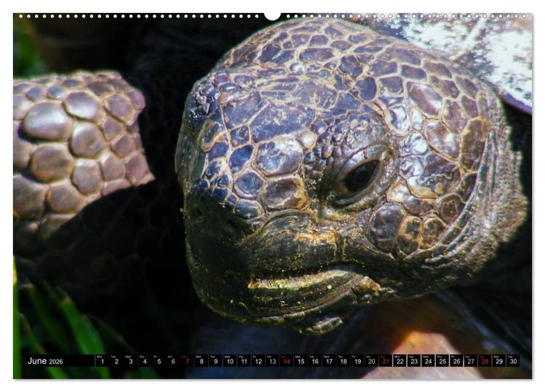Select date 13 in the calendar strip
The image size is (545, 392).
272,360
